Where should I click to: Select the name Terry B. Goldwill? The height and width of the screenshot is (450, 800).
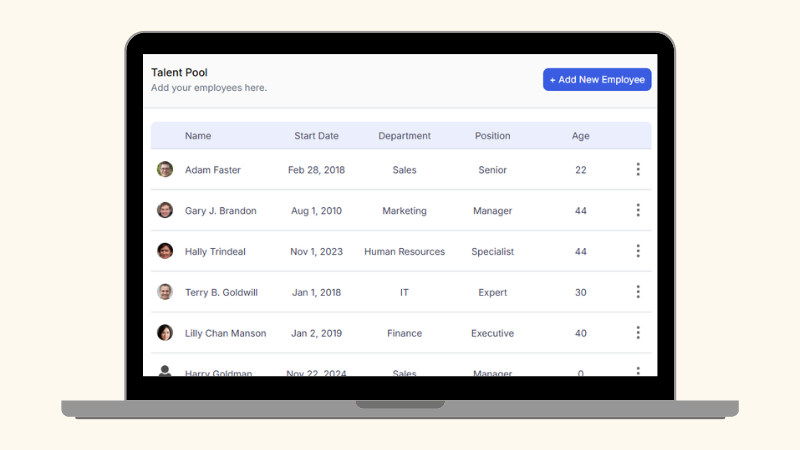click(221, 292)
